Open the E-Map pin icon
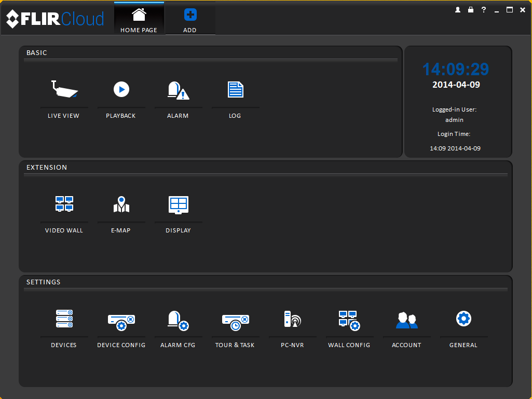 121,204
